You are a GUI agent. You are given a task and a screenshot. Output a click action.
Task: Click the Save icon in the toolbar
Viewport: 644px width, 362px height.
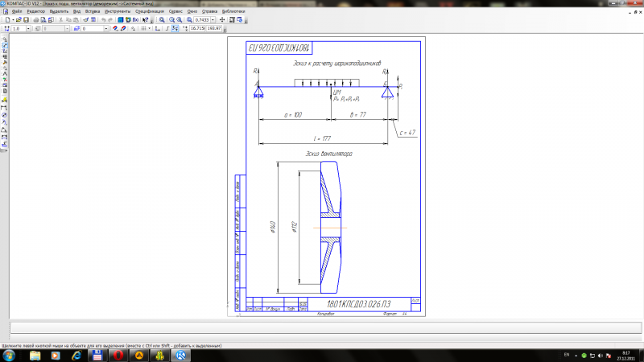(x=26, y=19)
